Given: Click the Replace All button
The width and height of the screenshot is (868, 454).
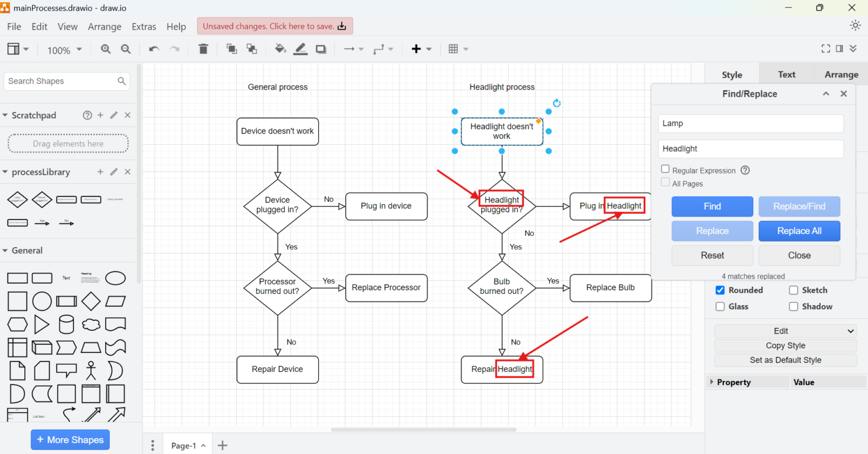Looking at the screenshot, I should point(799,231).
